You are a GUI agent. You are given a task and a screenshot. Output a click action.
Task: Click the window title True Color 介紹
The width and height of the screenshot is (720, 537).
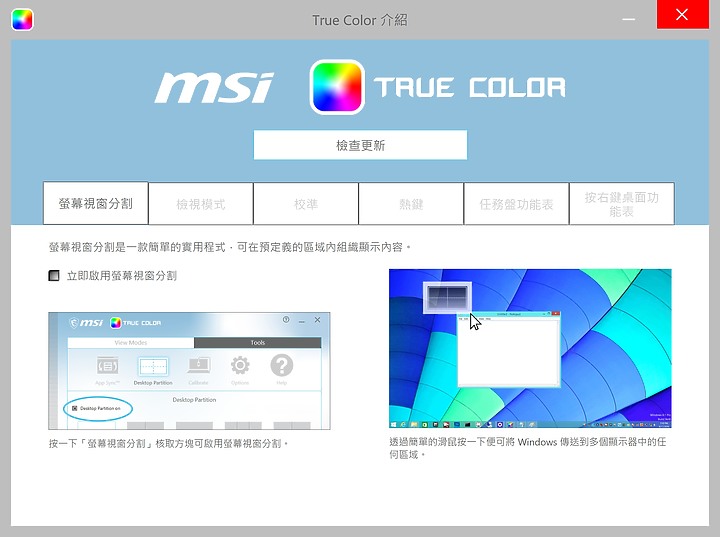(360, 20)
